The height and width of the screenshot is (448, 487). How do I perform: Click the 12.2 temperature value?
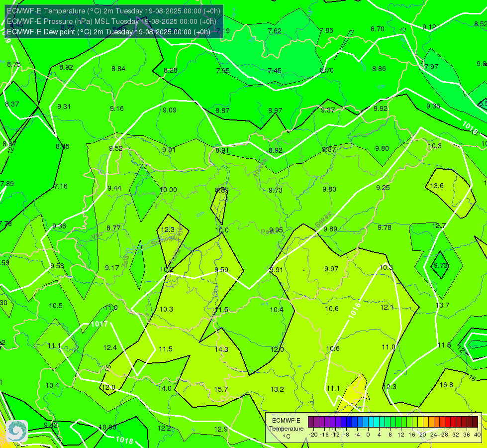[164, 428]
